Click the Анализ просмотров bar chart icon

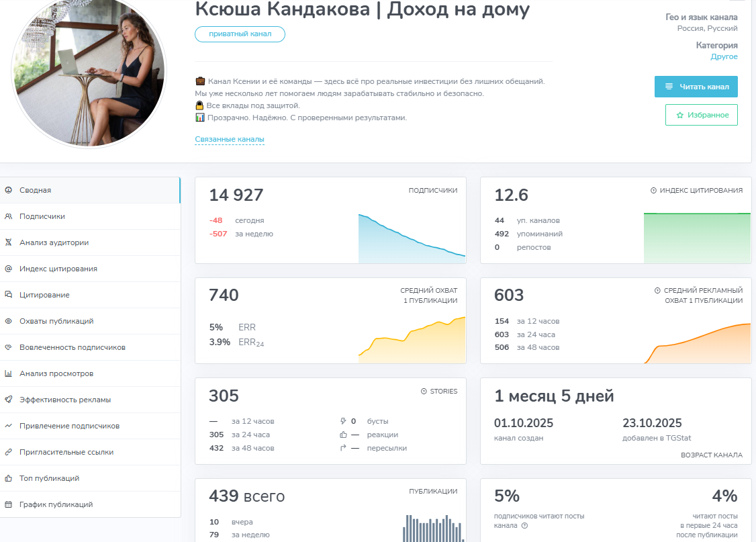pos(8,373)
